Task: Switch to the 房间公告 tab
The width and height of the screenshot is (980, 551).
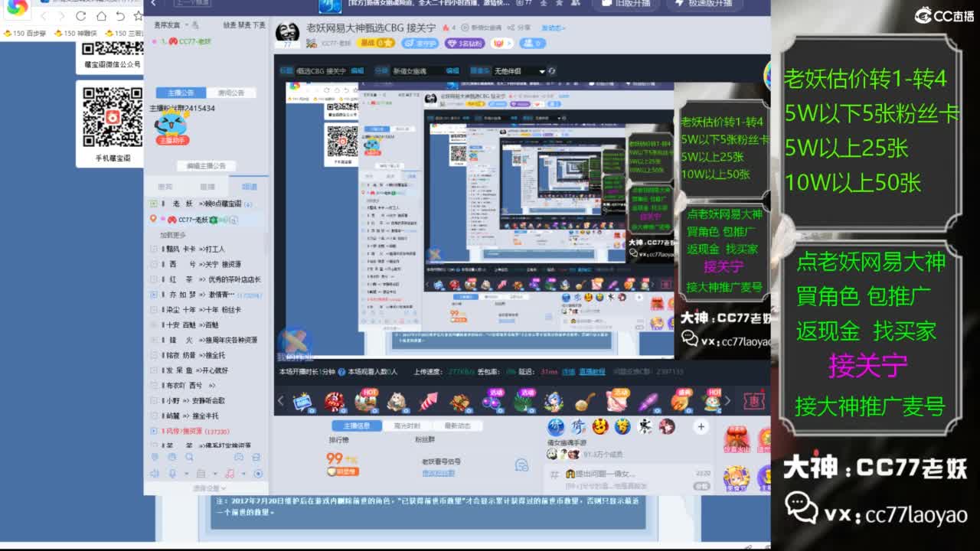Action: click(x=231, y=93)
